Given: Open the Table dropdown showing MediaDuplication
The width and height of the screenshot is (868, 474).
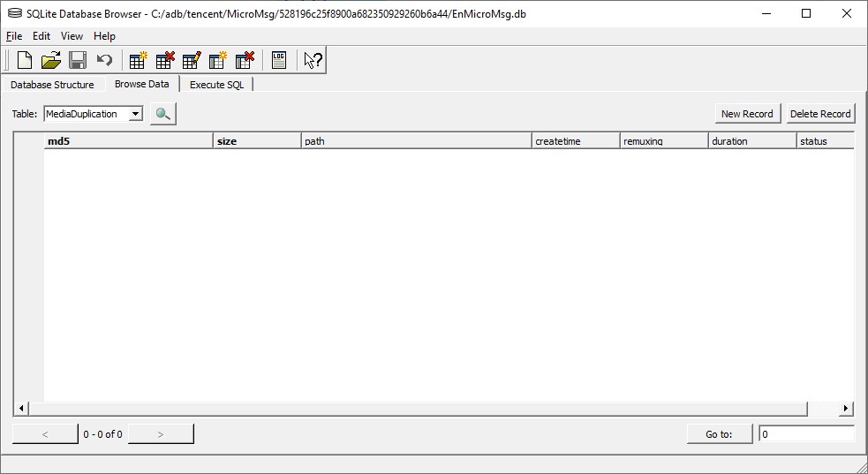Looking at the screenshot, I should [x=93, y=114].
